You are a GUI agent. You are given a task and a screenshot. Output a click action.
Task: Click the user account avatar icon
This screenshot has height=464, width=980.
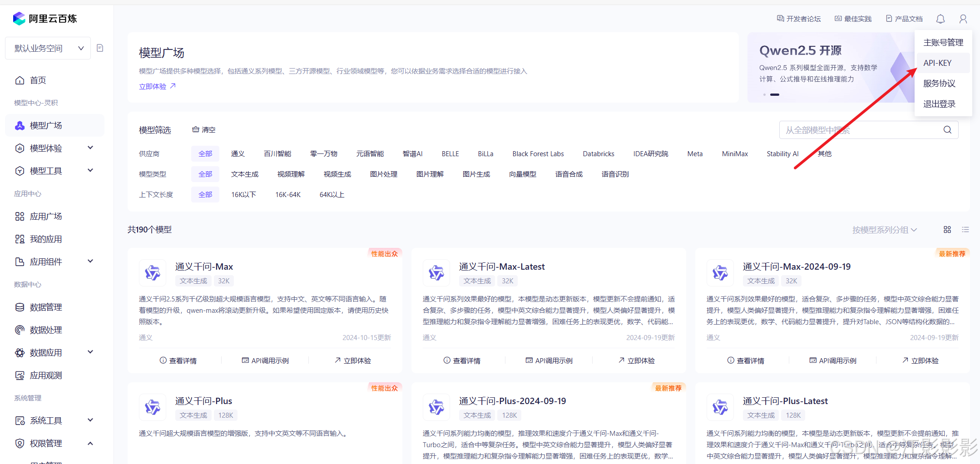pyautogui.click(x=963, y=19)
